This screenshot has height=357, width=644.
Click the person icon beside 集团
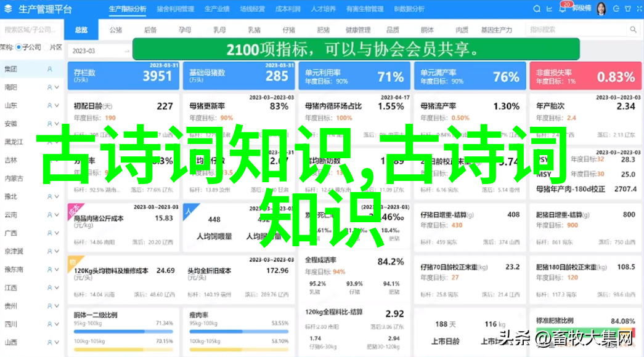coord(50,70)
